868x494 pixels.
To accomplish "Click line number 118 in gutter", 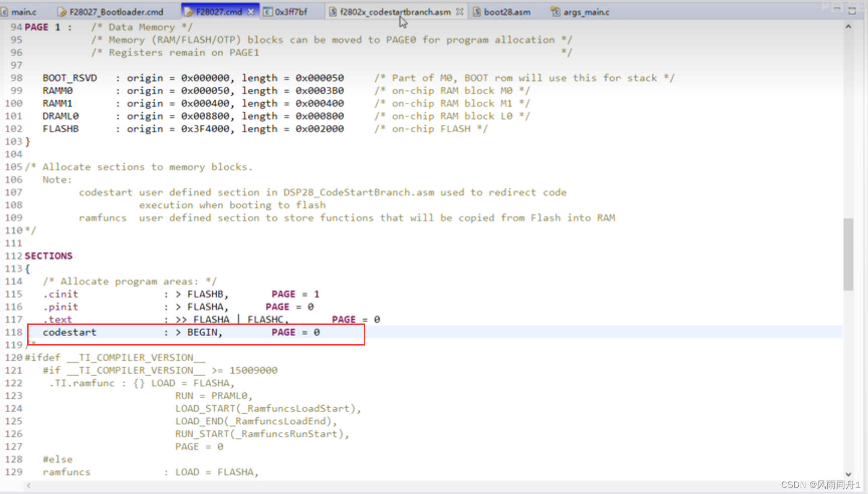I will coord(14,332).
